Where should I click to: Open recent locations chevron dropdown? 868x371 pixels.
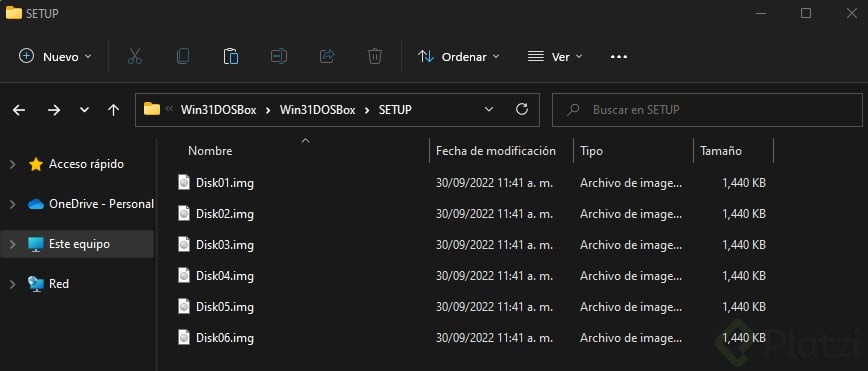tap(84, 110)
